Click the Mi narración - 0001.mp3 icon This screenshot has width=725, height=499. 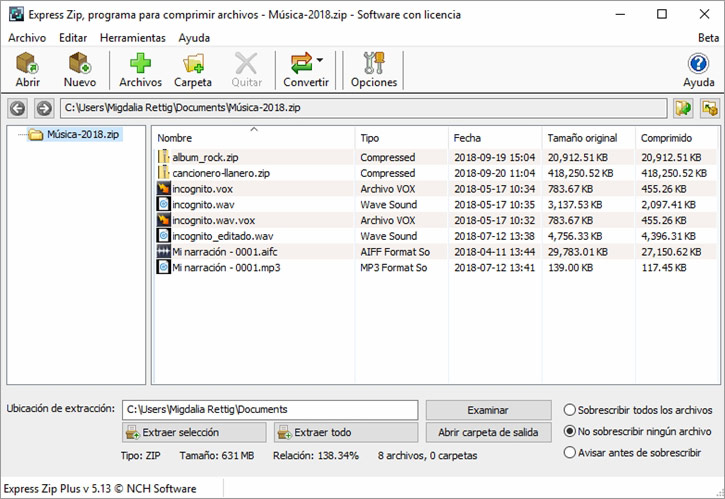pyautogui.click(x=163, y=267)
